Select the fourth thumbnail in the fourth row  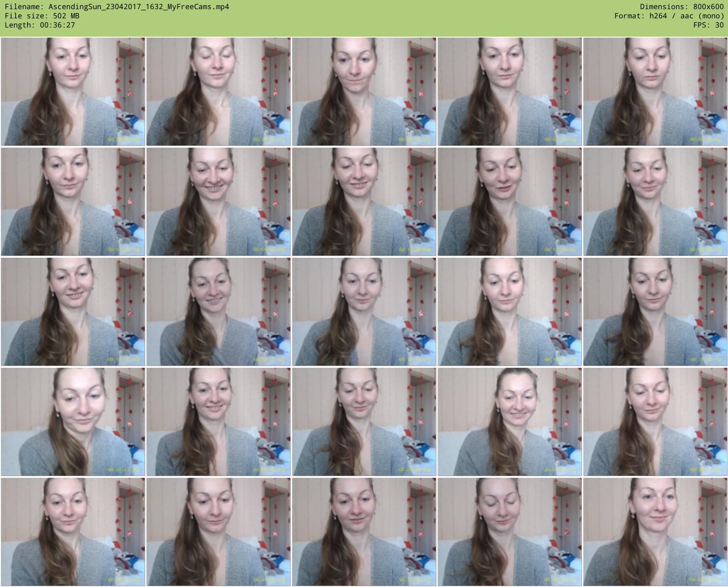tap(509, 422)
